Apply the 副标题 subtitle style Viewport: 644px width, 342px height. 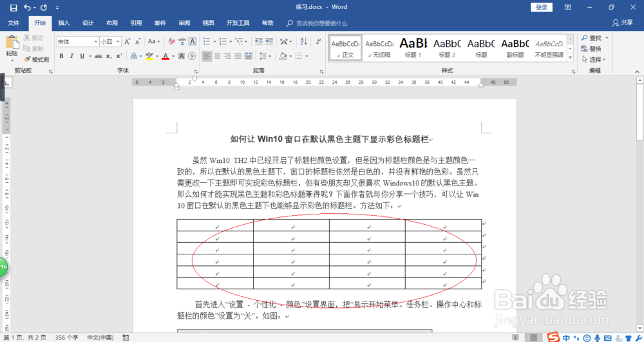[515, 48]
